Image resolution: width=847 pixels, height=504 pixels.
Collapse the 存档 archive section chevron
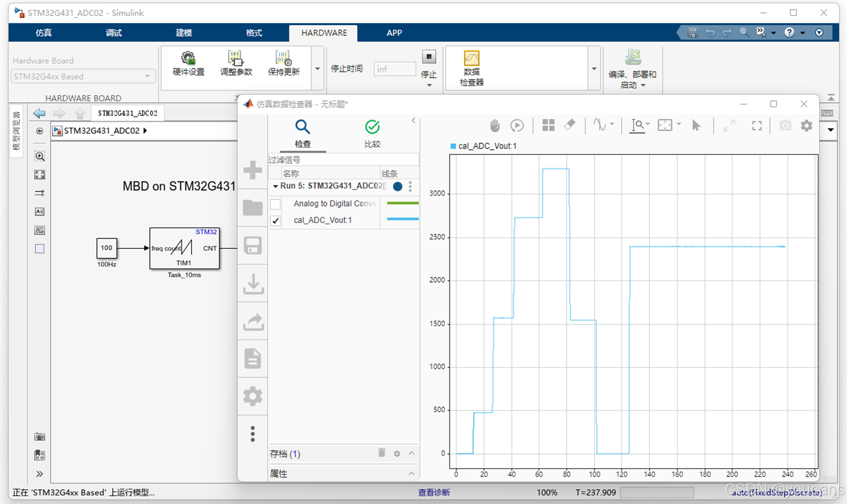411,453
